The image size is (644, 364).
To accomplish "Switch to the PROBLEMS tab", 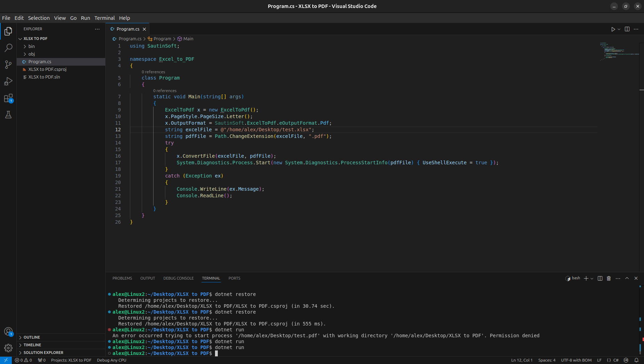I will [x=122, y=278].
